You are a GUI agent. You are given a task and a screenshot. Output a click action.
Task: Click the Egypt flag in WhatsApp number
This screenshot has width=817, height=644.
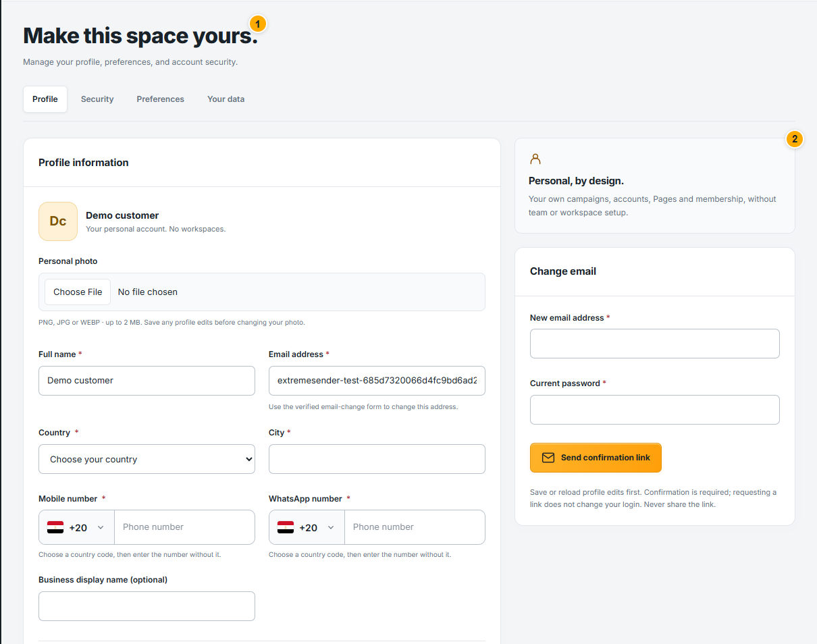(x=286, y=527)
